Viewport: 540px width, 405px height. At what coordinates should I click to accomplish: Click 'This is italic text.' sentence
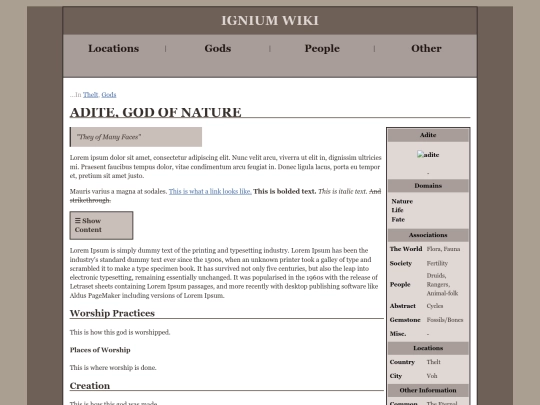tap(343, 191)
